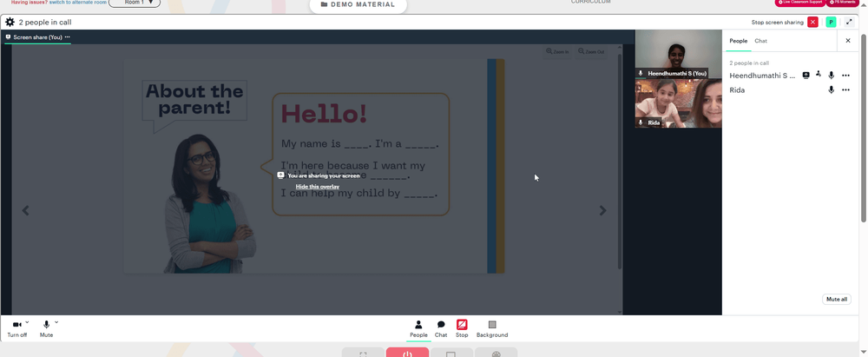Click Heendhumathi S name in people list
Screen dimensions: 868x357
[x=762, y=76]
